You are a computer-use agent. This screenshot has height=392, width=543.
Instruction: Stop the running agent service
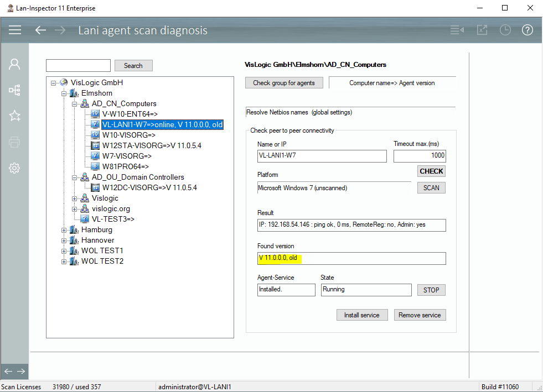431,290
